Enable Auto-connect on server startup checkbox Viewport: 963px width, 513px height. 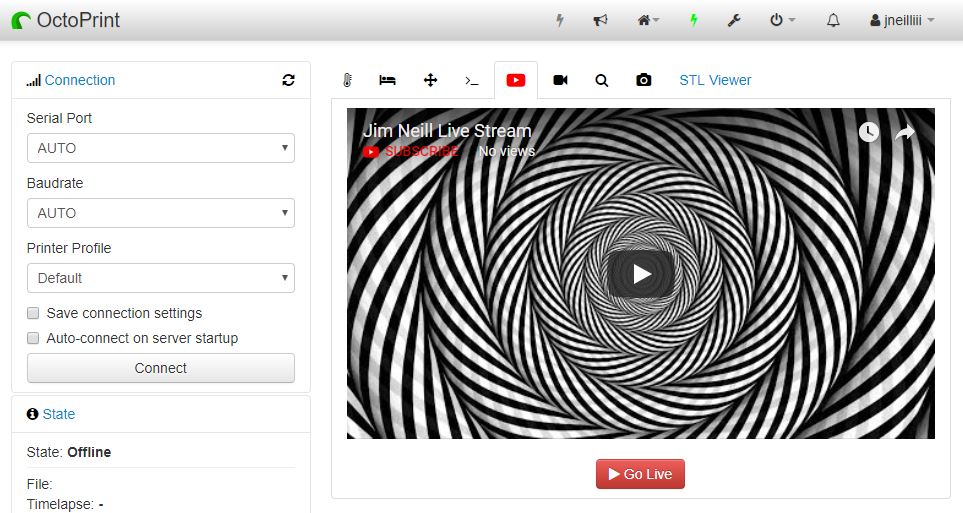coord(33,339)
